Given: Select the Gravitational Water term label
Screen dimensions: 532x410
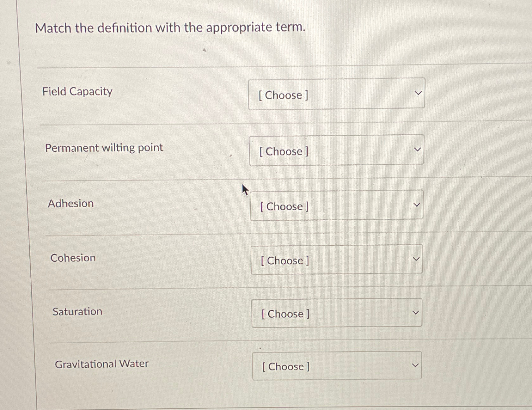Looking at the screenshot, I should 101,364.
